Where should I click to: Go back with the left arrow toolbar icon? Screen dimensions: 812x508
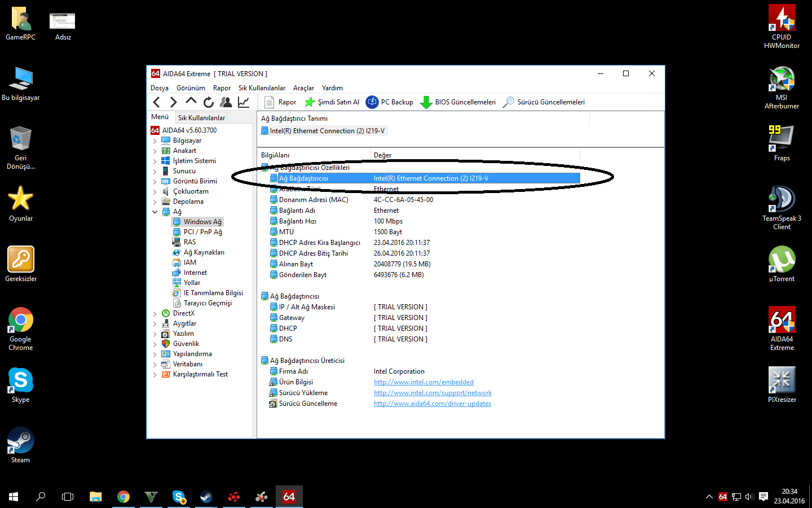157,102
